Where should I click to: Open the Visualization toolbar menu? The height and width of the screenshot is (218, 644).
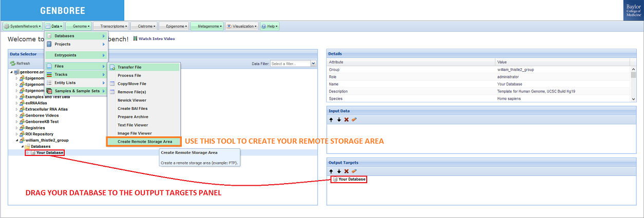pyautogui.click(x=241, y=26)
